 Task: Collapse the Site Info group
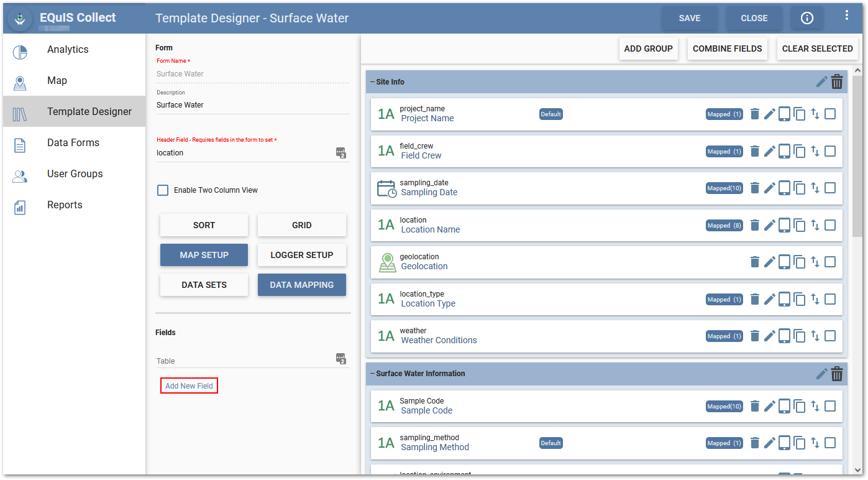pyautogui.click(x=372, y=82)
